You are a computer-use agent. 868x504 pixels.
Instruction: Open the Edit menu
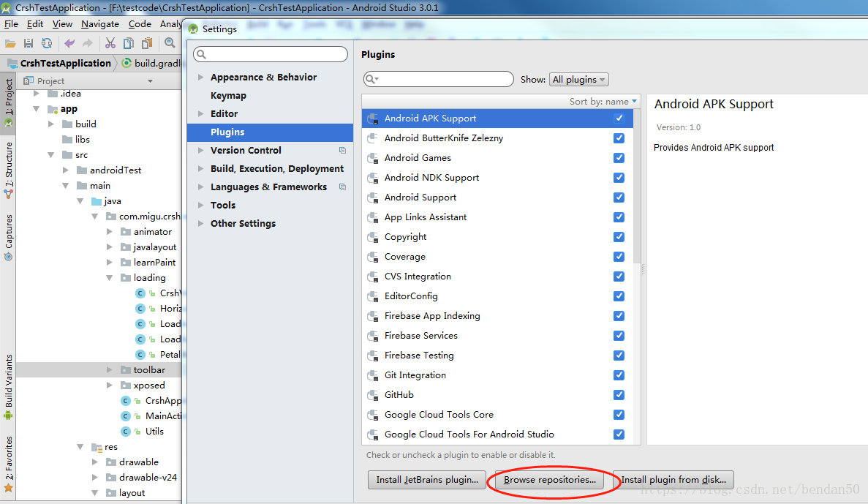point(35,24)
